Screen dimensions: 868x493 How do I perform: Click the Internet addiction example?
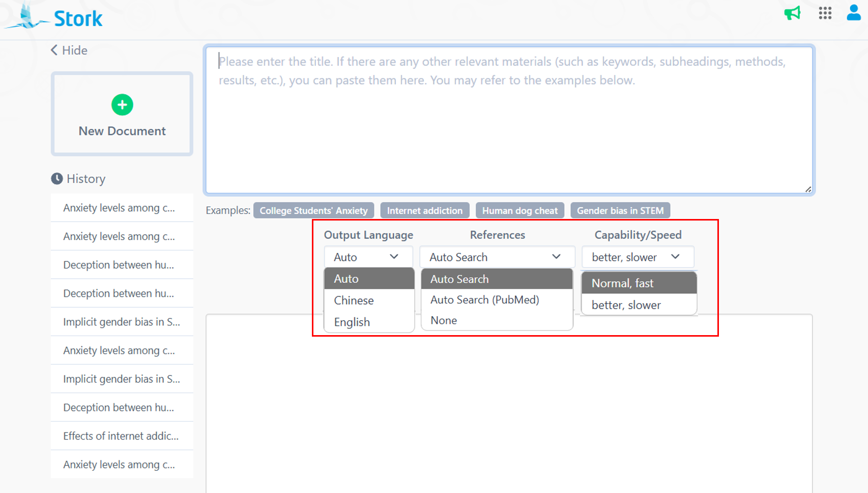tap(424, 210)
